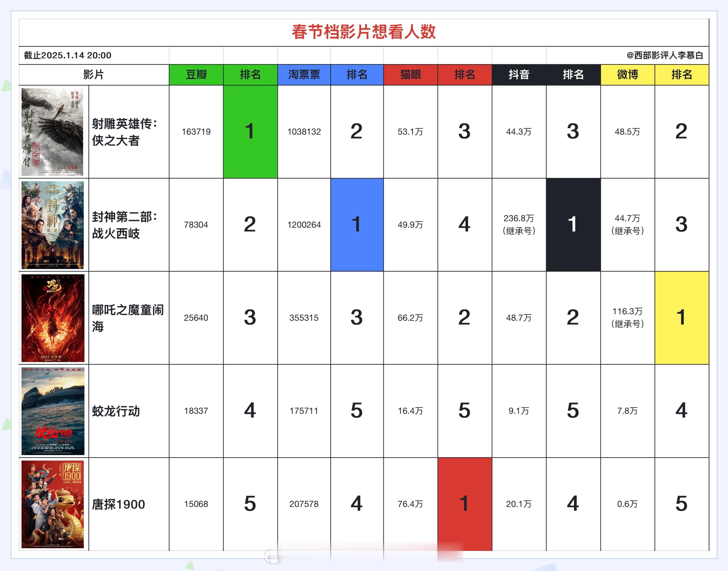Click the film name 唐探1900
This screenshot has height=571, width=728.
pyautogui.click(x=118, y=504)
